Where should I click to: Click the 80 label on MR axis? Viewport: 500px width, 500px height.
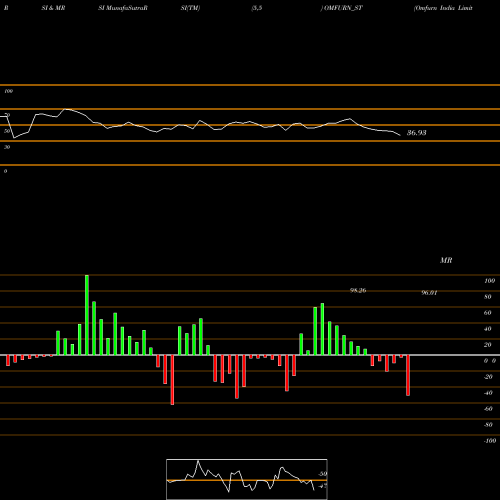[x=488, y=297]
